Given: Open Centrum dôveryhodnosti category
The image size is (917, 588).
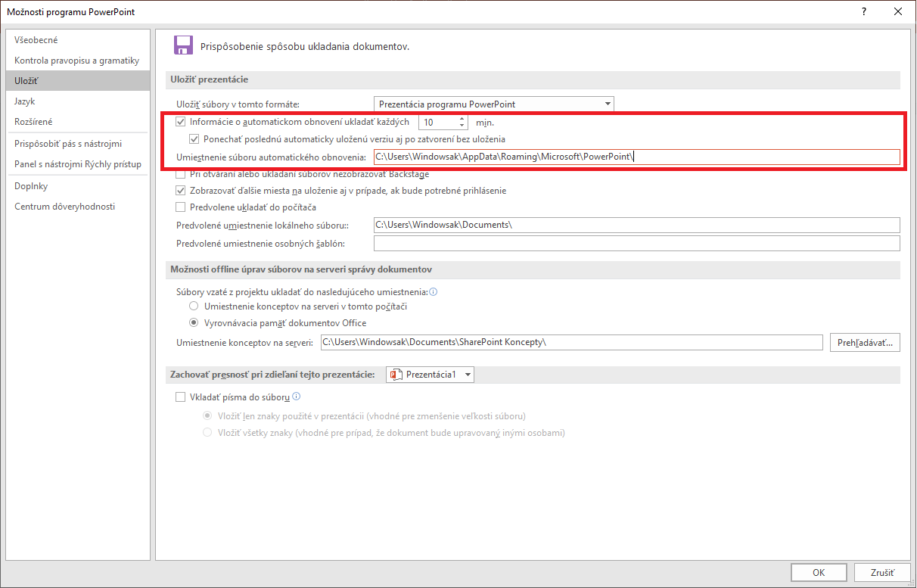Looking at the screenshot, I should pos(77,207).
